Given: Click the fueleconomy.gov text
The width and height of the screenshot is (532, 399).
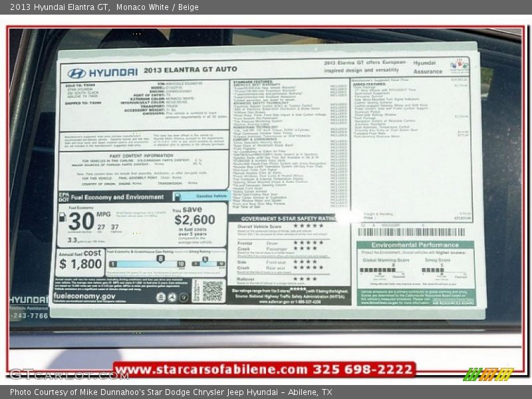Looking at the screenshot, I should (x=84, y=296).
